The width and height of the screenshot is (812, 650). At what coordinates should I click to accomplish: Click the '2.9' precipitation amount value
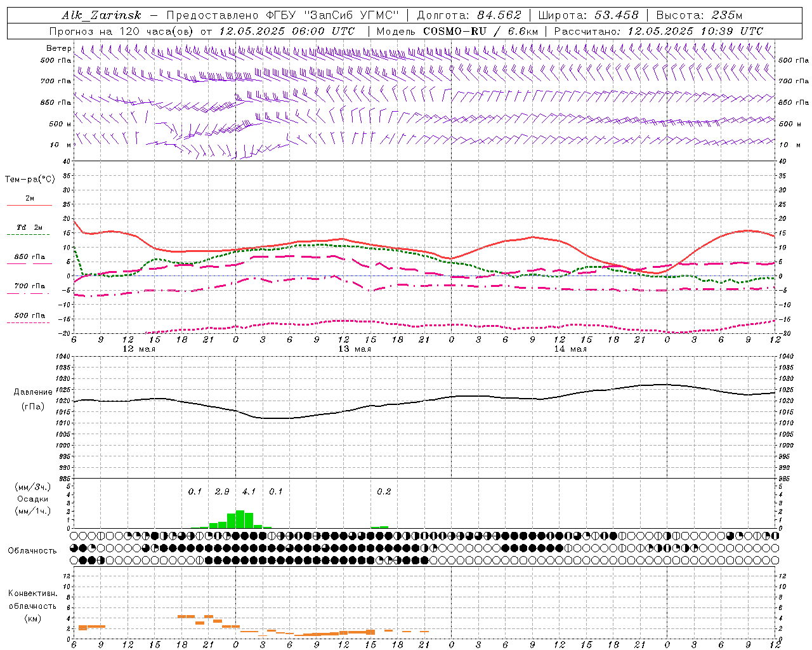[222, 491]
